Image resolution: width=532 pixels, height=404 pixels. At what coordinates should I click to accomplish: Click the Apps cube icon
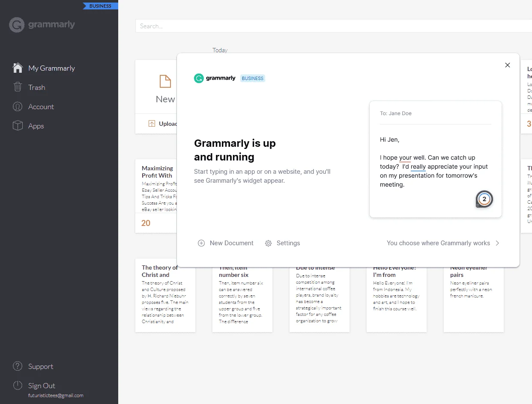click(18, 126)
